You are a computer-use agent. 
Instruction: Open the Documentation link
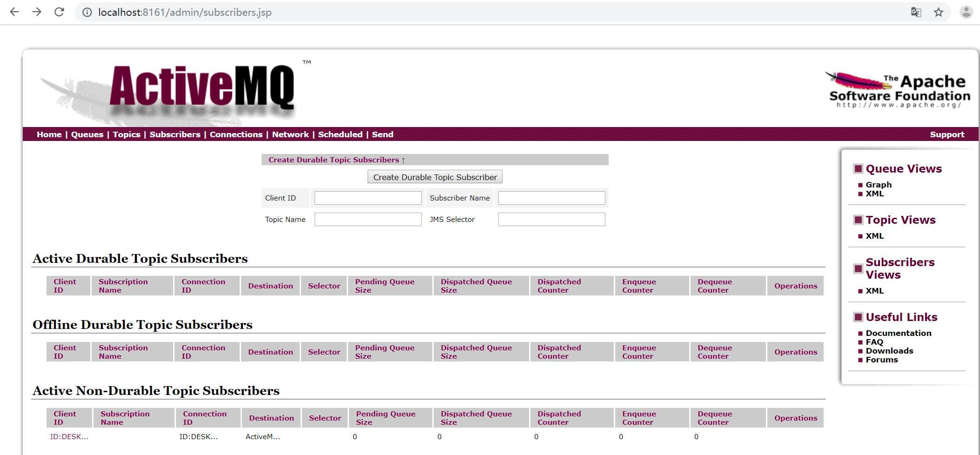[x=899, y=333]
